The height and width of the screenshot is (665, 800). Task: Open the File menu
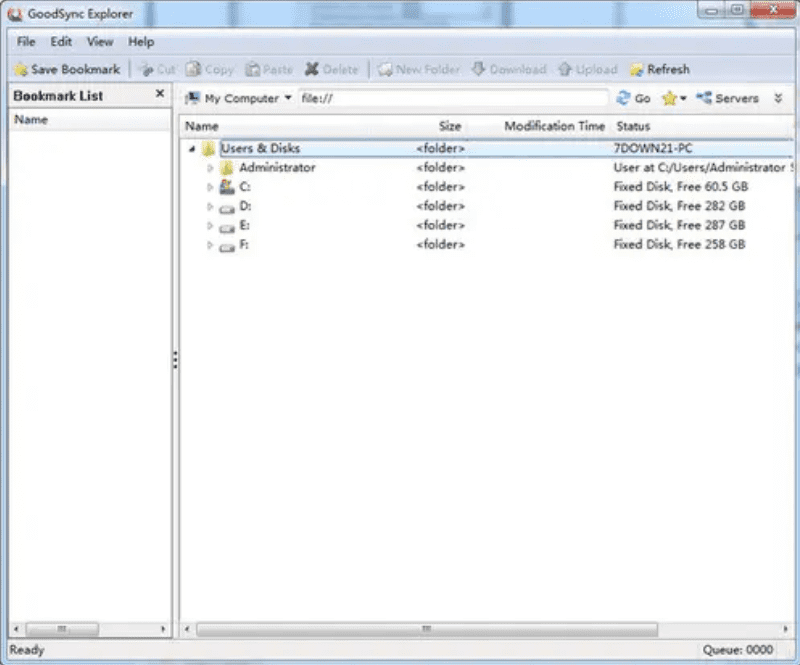click(26, 42)
